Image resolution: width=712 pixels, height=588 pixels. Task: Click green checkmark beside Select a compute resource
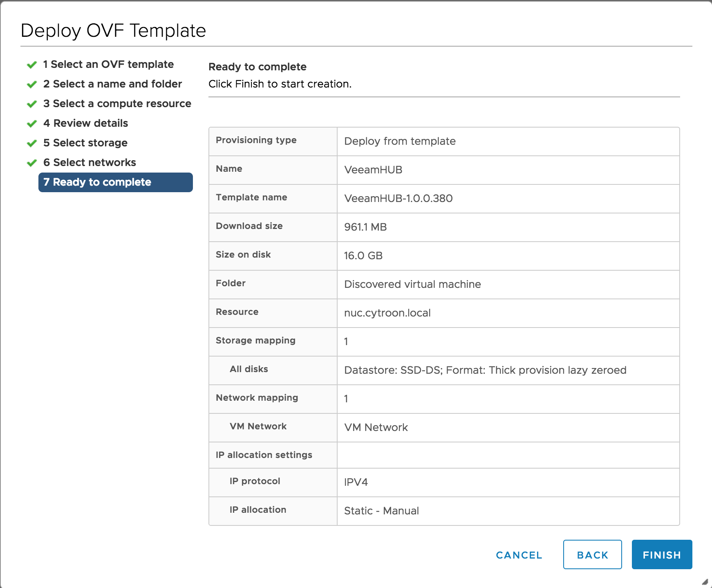[x=32, y=104]
